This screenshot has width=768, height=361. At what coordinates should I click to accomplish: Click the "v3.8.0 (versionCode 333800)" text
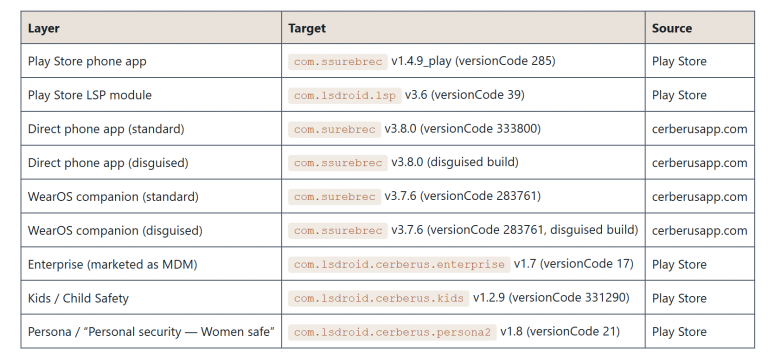pos(462,129)
